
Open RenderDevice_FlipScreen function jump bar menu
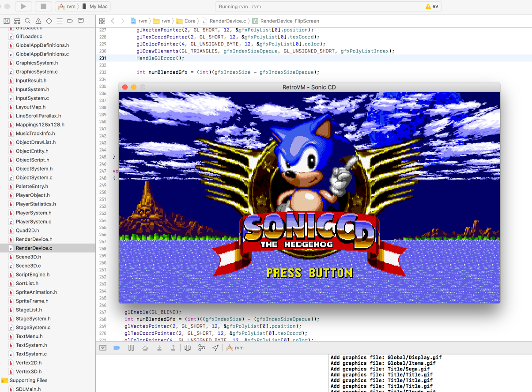click(286, 21)
